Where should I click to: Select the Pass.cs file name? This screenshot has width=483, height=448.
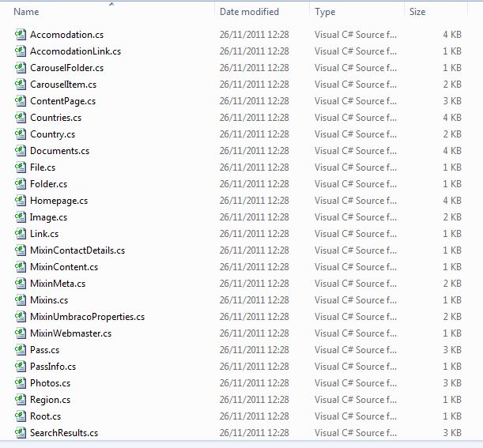point(45,350)
